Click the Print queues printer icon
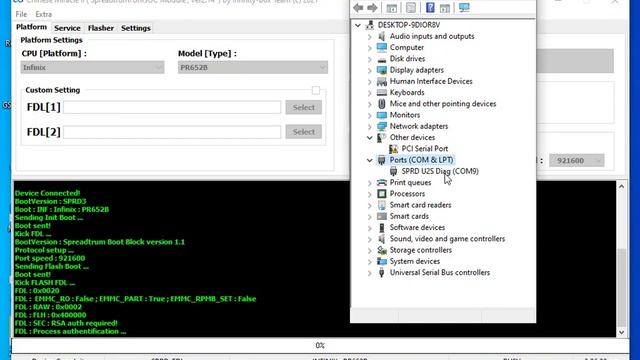 click(382, 182)
